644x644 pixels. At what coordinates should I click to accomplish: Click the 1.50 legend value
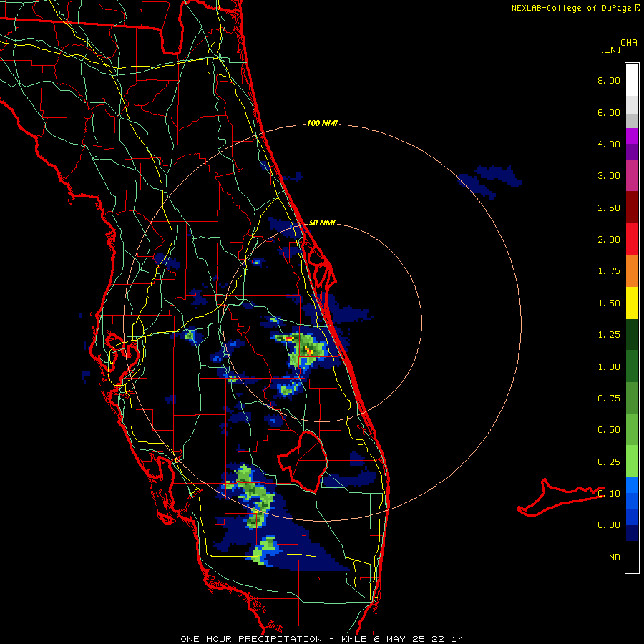coord(609,303)
